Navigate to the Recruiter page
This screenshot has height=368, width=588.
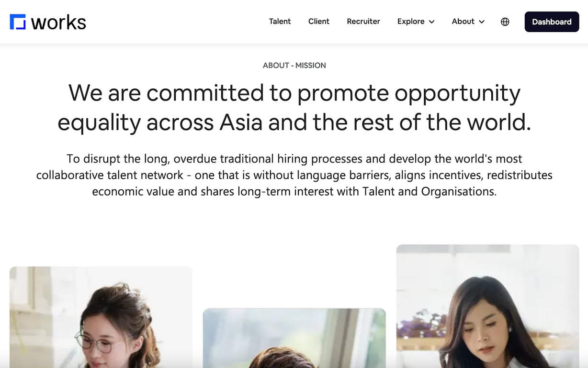tap(363, 22)
